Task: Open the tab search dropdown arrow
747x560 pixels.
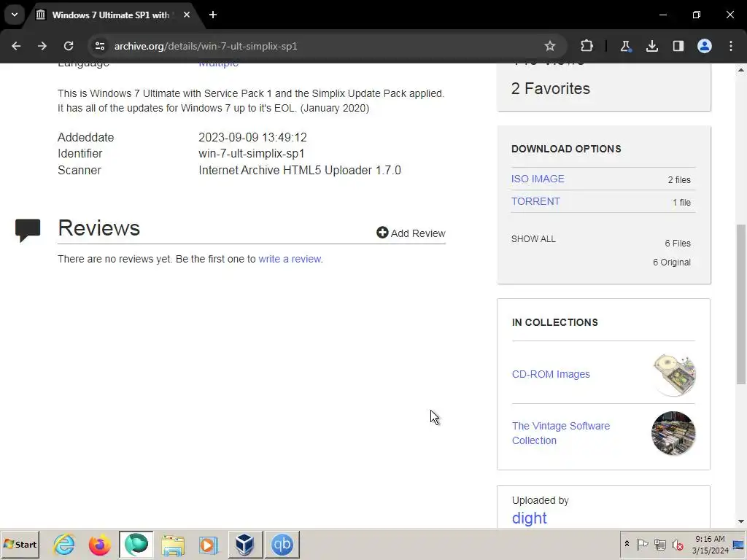Action: tap(15, 15)
